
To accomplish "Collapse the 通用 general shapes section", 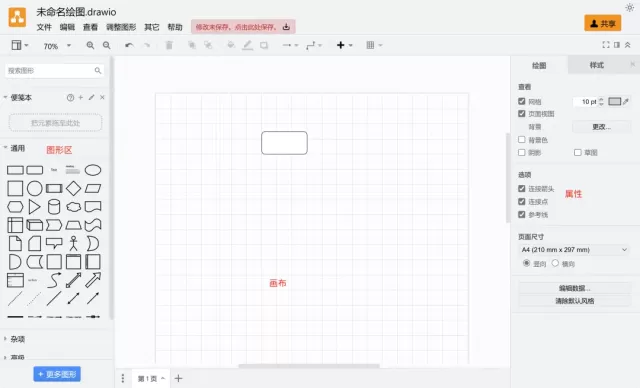I will 5,148.
